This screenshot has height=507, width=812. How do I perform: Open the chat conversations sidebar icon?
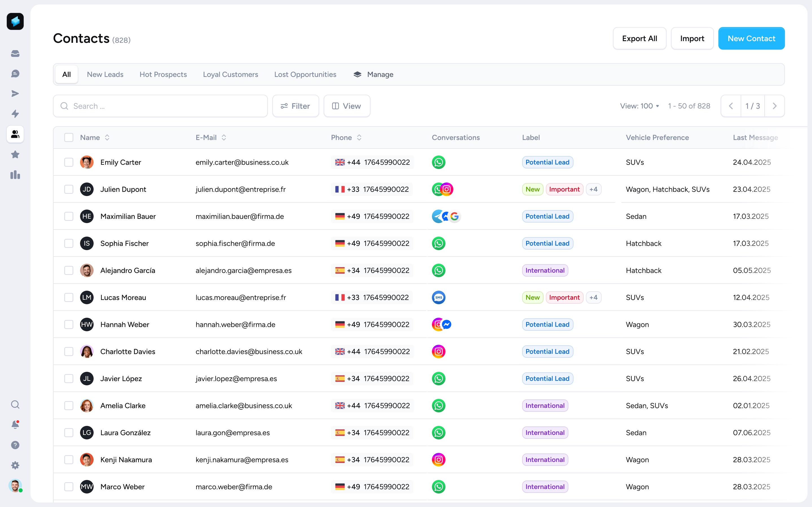[x=15, y=74]
